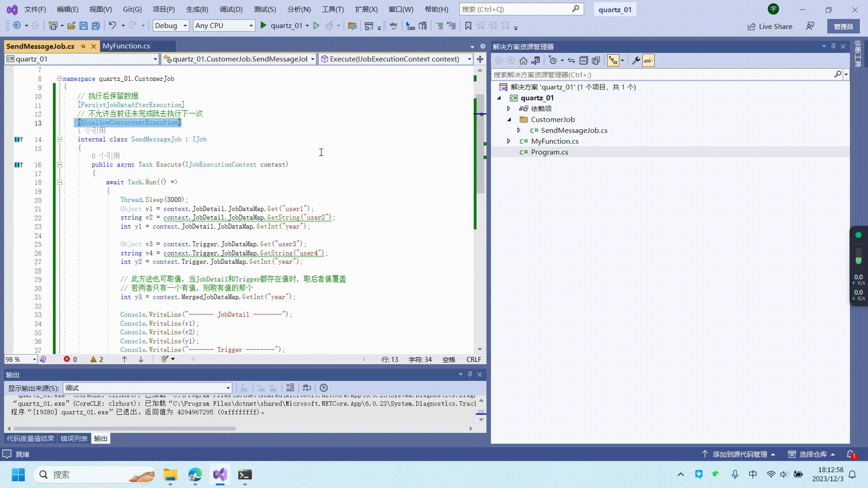Click the Show All Files icon
868x488 pixels.
click(596, 61)
